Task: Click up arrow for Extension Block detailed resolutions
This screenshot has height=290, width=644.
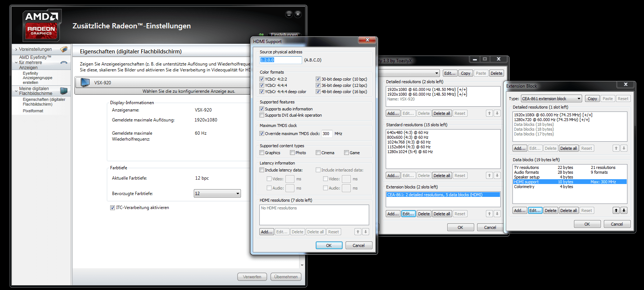Action: pos(616,148)
